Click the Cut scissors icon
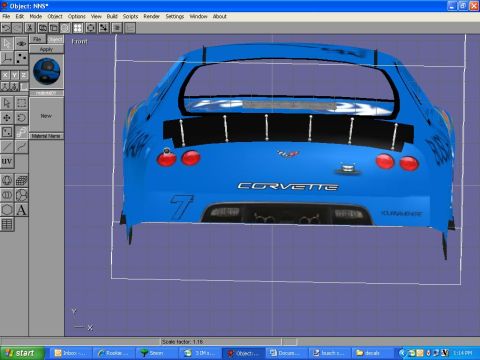 30,28
